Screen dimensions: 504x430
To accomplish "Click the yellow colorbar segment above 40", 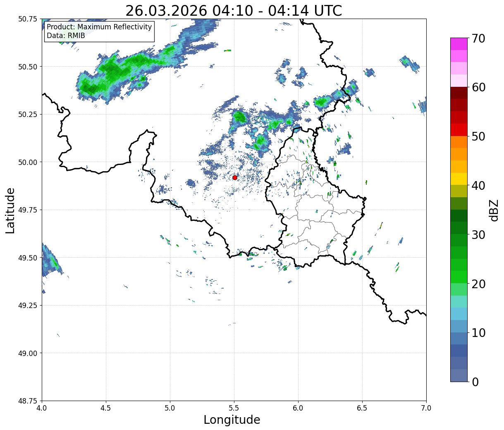I will (x=459, y=179).
